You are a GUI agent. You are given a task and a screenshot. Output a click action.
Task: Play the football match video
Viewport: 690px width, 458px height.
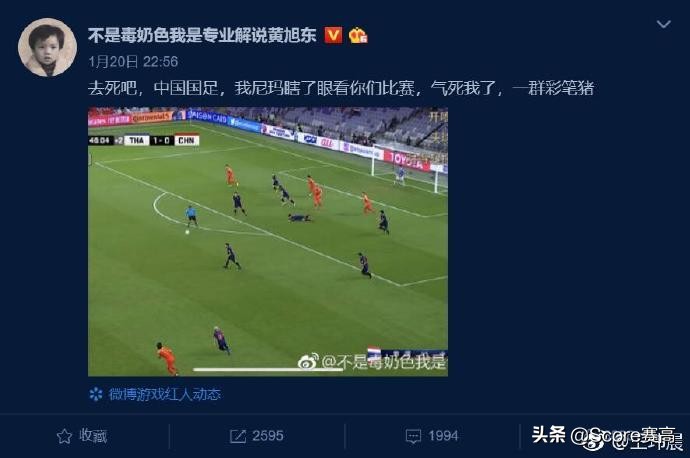pos(268,242)
